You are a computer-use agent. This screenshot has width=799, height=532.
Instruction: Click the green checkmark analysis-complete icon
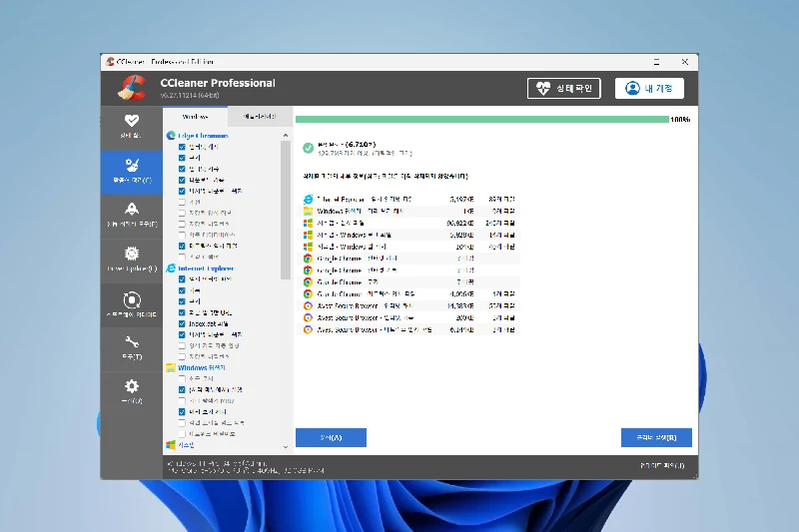click(308, 148)
